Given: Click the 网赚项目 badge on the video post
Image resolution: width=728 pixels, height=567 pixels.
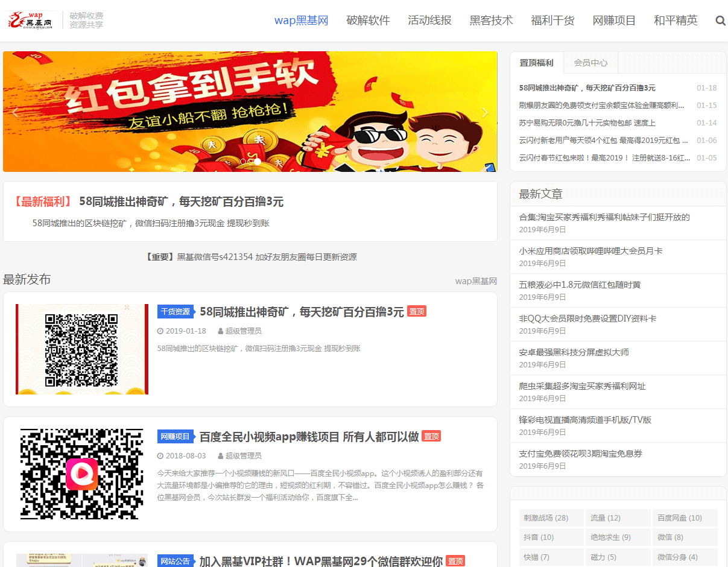Looking at the screenshot, I should pos(176,436).
